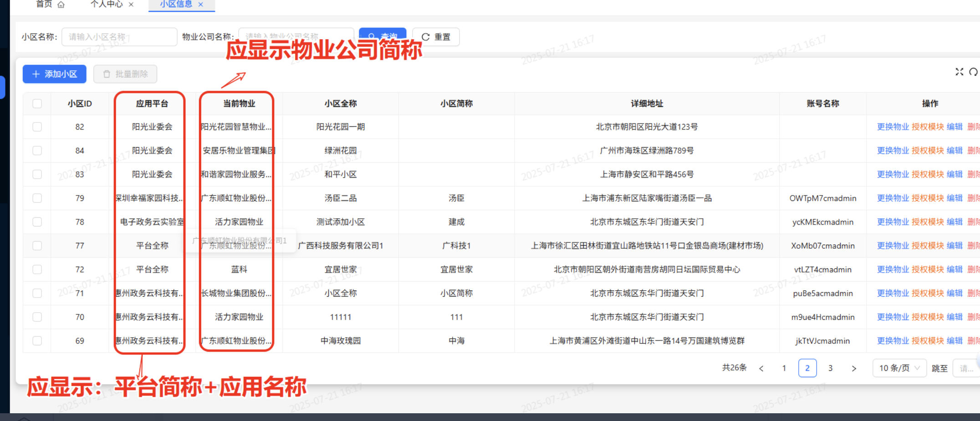Image resolution: width=980 pixels, height=421 pixels.
Task: Switch to the 首页 tab
Action: (x=45, y=4)
